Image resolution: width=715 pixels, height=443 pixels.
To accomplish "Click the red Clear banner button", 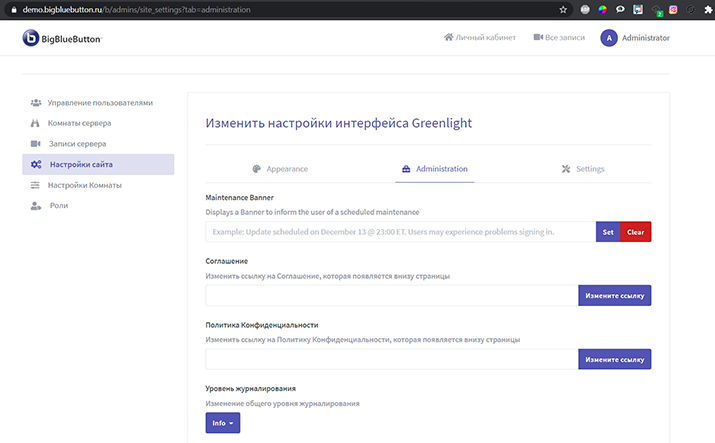I will tap(635, 232).
